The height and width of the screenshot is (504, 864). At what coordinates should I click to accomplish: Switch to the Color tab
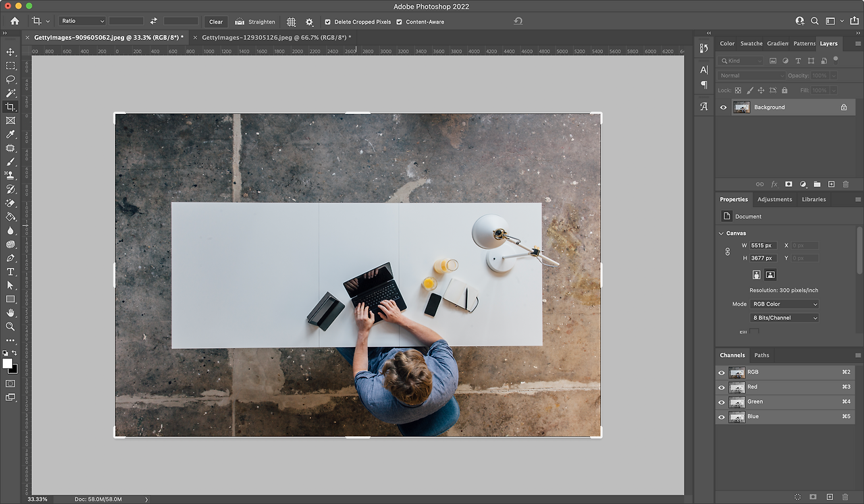(727, 43)
